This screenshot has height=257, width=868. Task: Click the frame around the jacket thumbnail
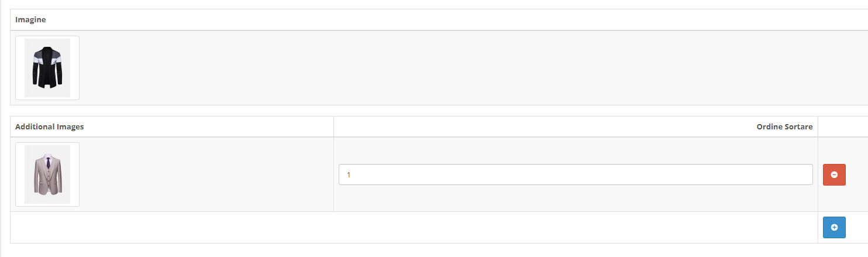tap(47, 68)
